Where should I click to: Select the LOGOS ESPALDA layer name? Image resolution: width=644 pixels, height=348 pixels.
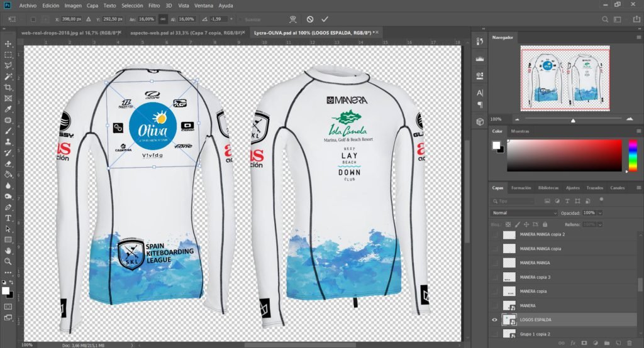(x=535, y=320)
